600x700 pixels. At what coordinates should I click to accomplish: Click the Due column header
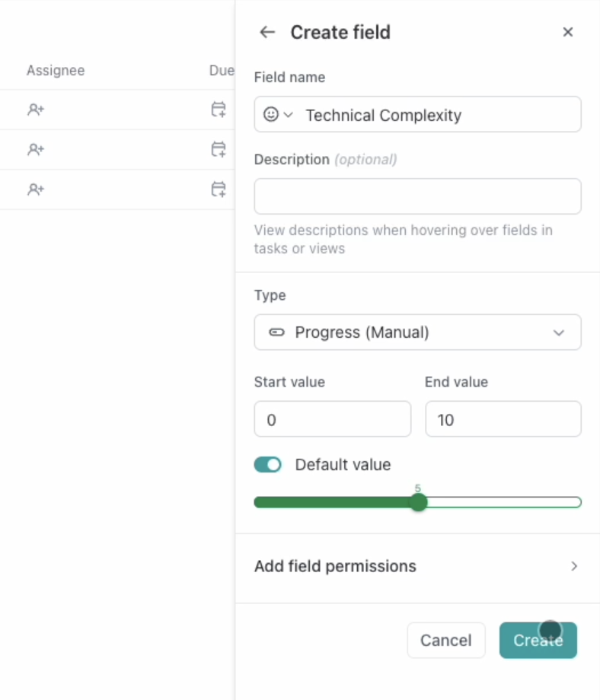click(222, 71)
